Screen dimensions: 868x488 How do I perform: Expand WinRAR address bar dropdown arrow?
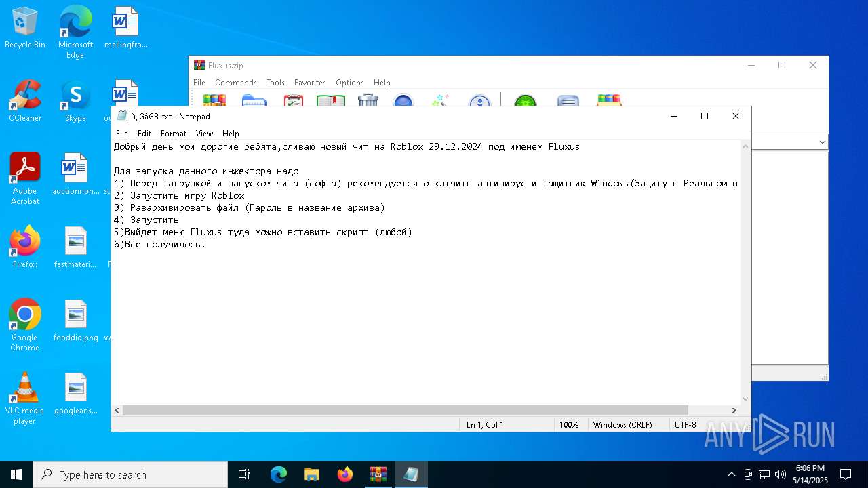coord(823,142)
